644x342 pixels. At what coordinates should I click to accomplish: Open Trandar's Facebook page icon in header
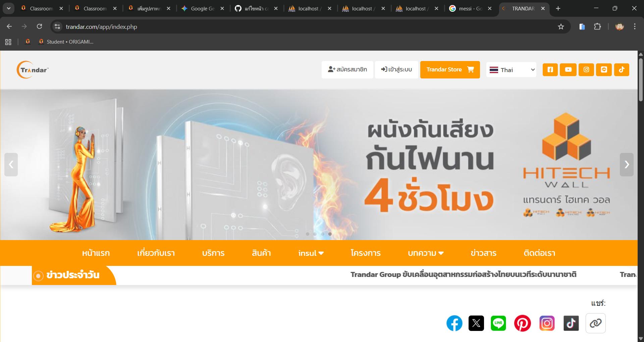click(x=550, y=70)
